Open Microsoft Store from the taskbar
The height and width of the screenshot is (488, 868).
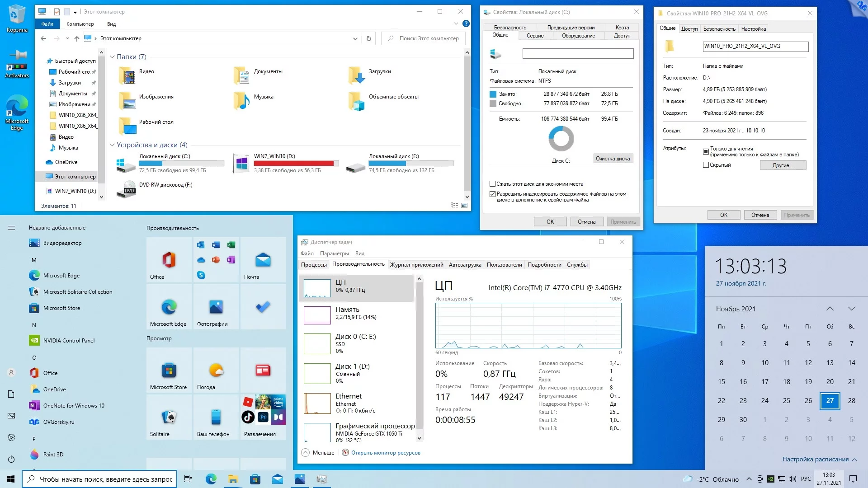(x=255, y=479)
